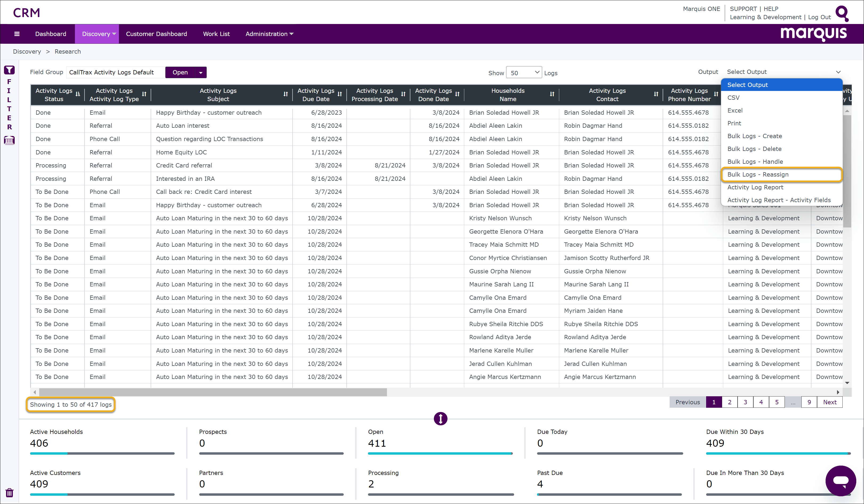Toggle the summary panel arrow circle

coord(440,419)
